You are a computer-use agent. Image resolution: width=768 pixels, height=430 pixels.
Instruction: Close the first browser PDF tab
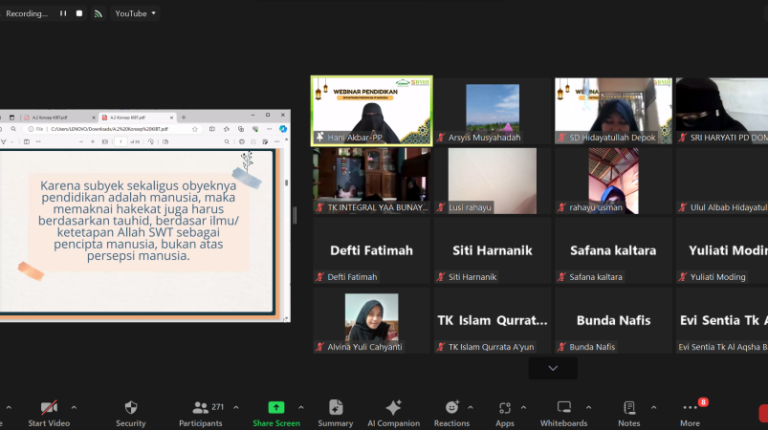tap(94, 118)
